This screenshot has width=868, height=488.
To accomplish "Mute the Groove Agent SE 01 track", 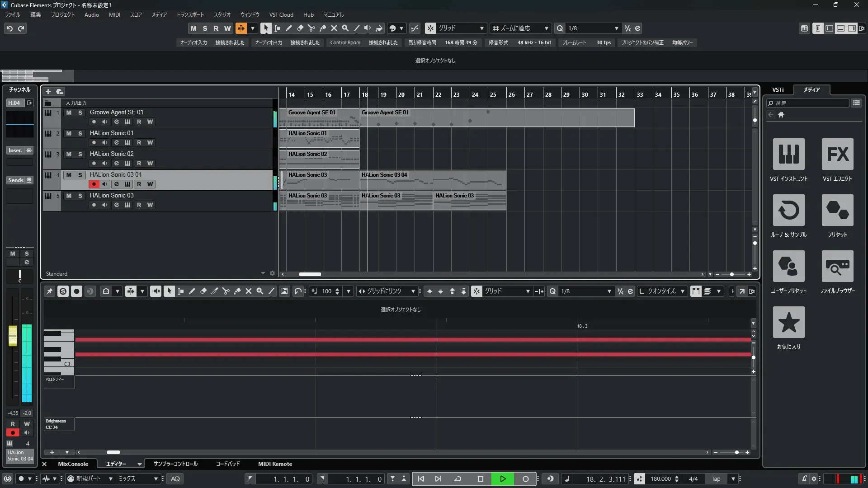I will pyautogui.click(x=69, y=113).
